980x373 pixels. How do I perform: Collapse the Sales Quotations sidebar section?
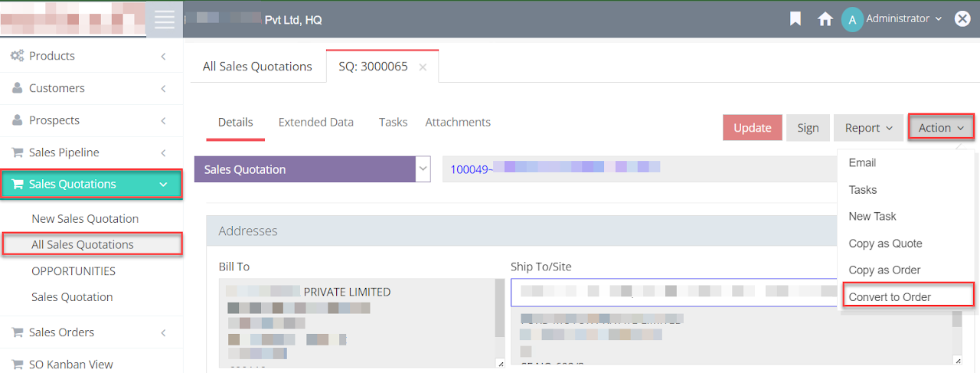163,185
